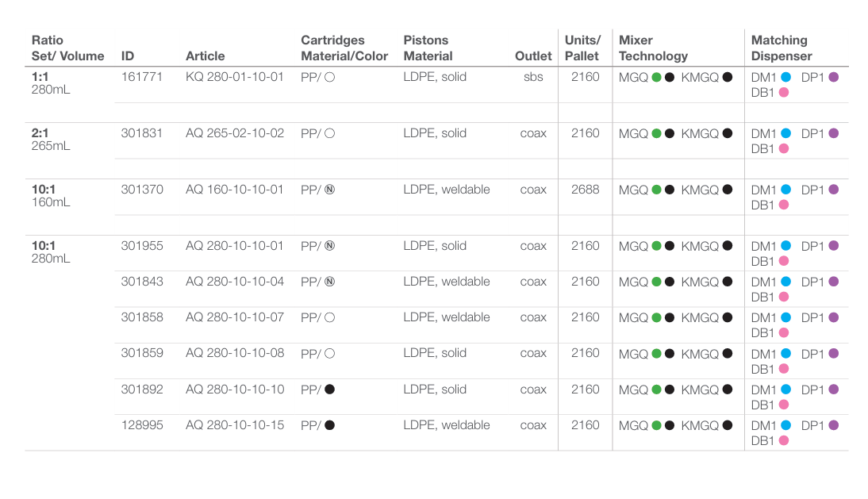Click the black cartridge color dot in row 301892

[329, 390]
